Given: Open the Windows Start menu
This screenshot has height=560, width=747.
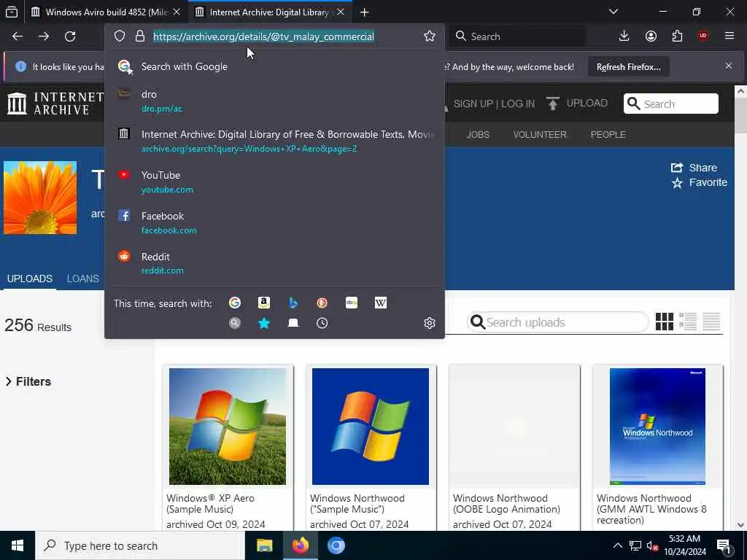Looking at the screenshot, I should click(18, 545).
